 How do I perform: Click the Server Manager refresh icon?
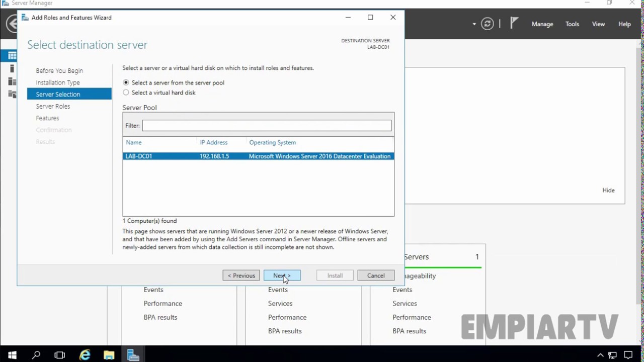pos(487,24)
